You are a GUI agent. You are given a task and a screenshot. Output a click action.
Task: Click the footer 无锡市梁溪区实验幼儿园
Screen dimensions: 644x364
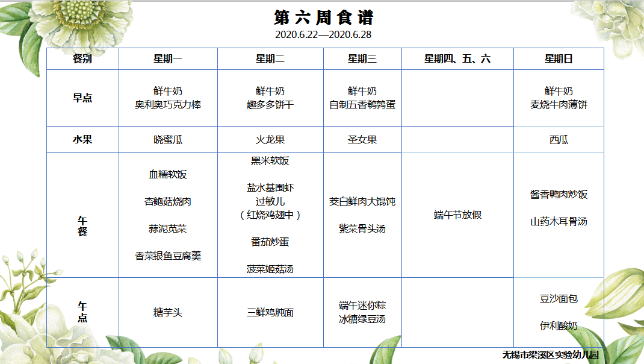[x=550, y=354]
